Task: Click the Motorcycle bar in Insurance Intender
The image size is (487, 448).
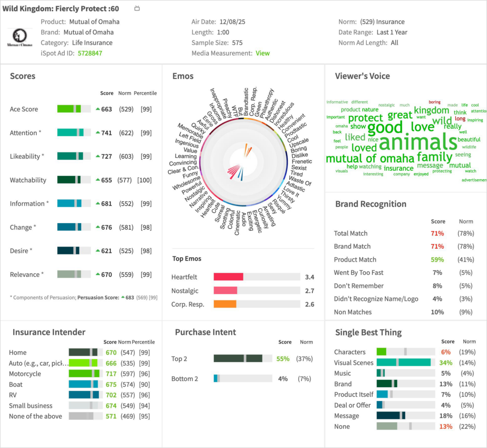Action: pos(84,374)
